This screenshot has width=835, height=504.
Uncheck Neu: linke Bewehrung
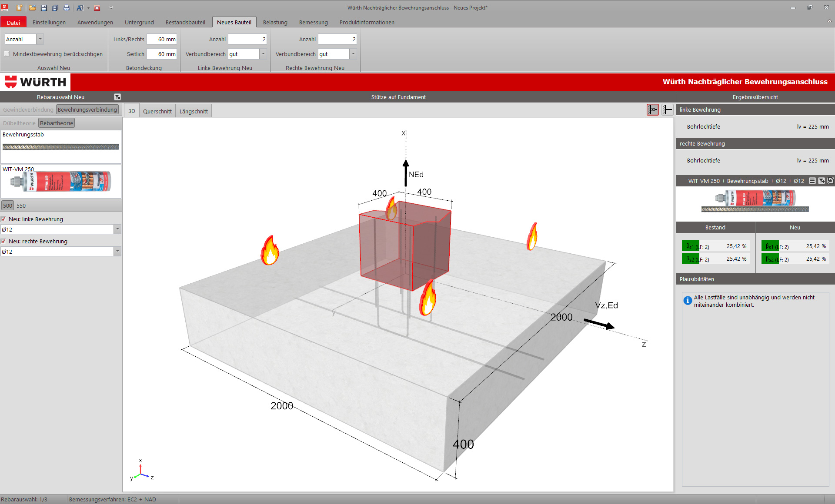click(x=3, y=219)
